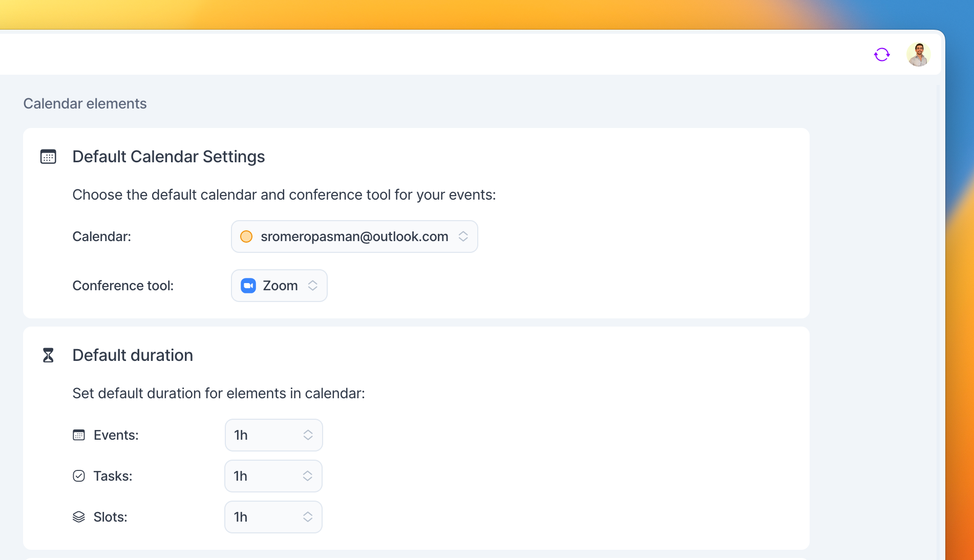The height and width of the screenshot is (560, 974).
Task: Click the Zoom camera logo icon
Action: point(248,286)
